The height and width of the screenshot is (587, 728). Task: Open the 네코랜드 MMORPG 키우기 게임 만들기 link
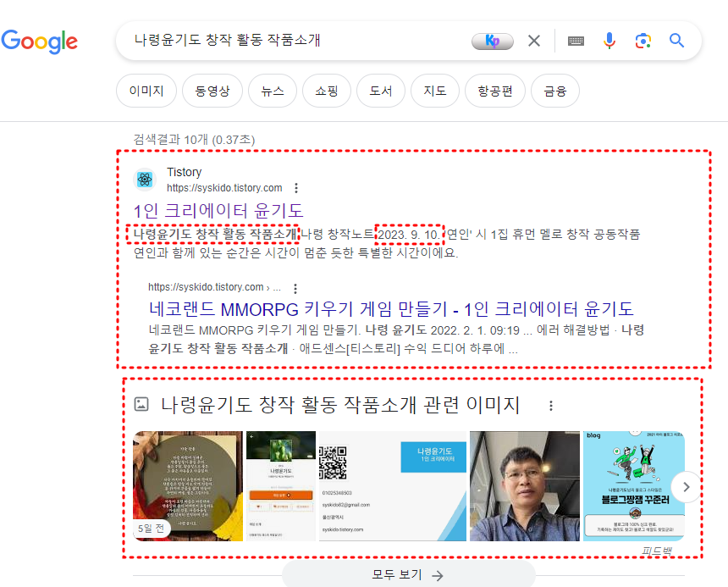[391, 309]
